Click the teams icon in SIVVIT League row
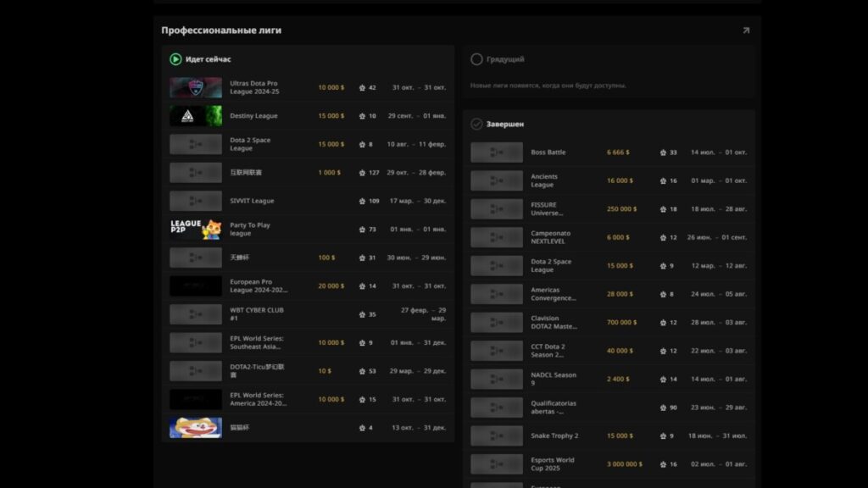Screen dimensions: 868x488 [362, 201]
